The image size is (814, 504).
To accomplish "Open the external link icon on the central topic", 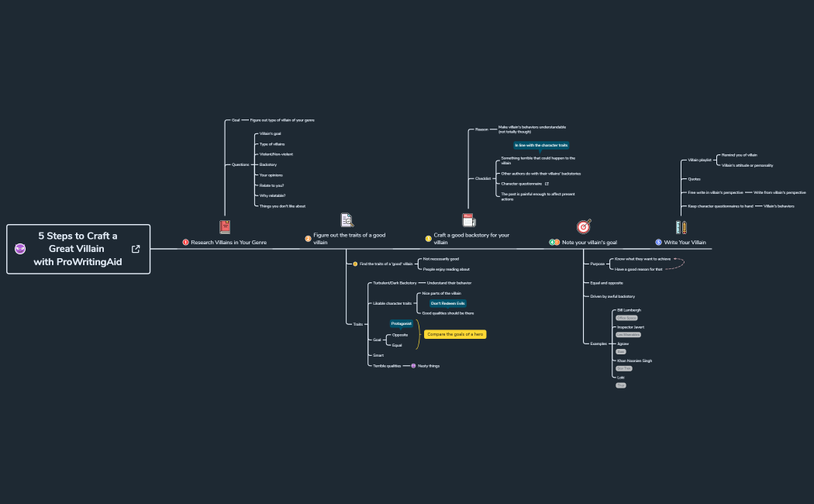I will [136, 249].
